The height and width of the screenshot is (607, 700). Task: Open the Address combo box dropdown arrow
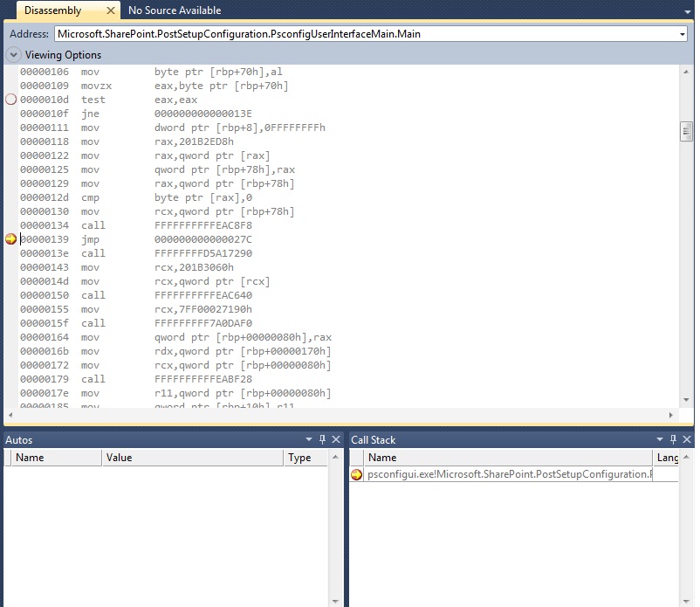pyautogui.click(x=683, y=34)
